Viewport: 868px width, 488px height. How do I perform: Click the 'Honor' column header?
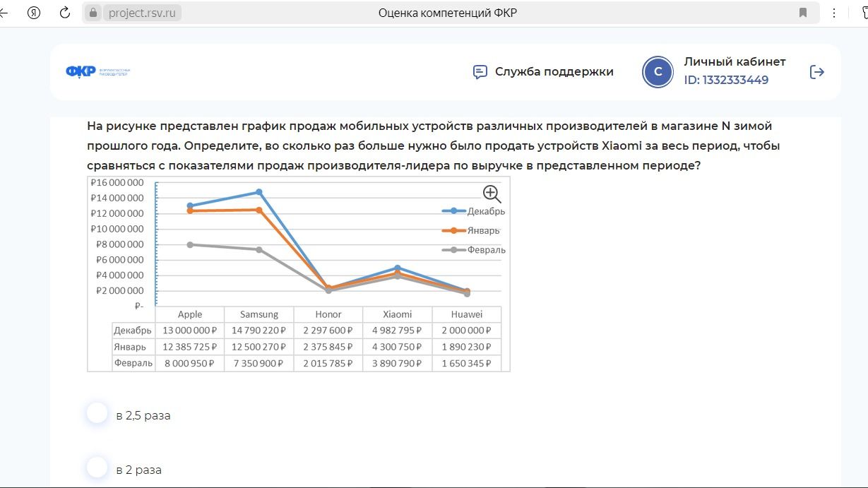[x=328, y=314]
